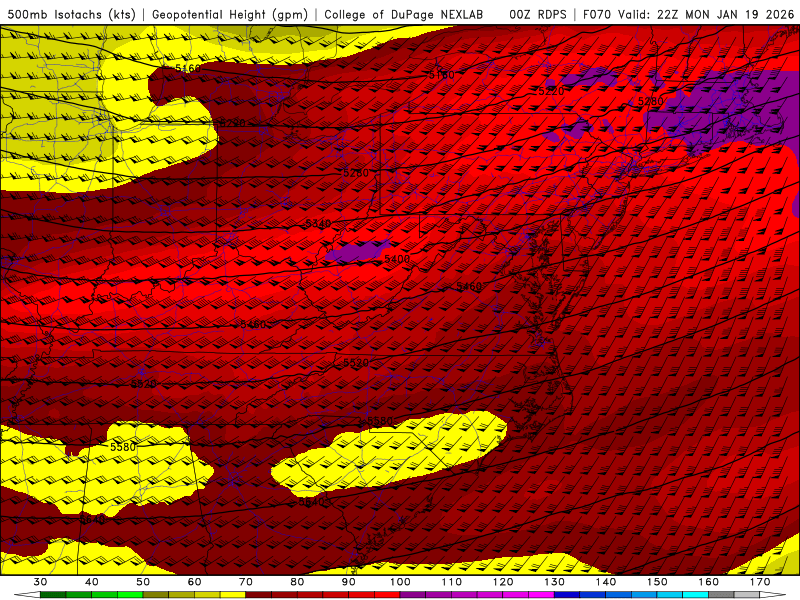Click the 5640 contour label below the central yellow patch
Viewport: 800px width, 600px height.
click(311, 502)
